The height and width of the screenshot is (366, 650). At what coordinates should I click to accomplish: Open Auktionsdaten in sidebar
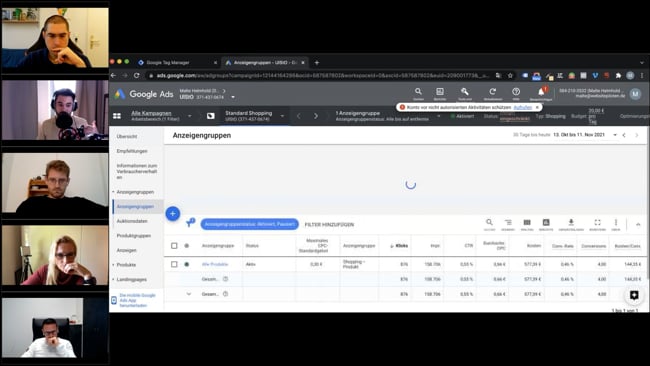tap(132, 221)
